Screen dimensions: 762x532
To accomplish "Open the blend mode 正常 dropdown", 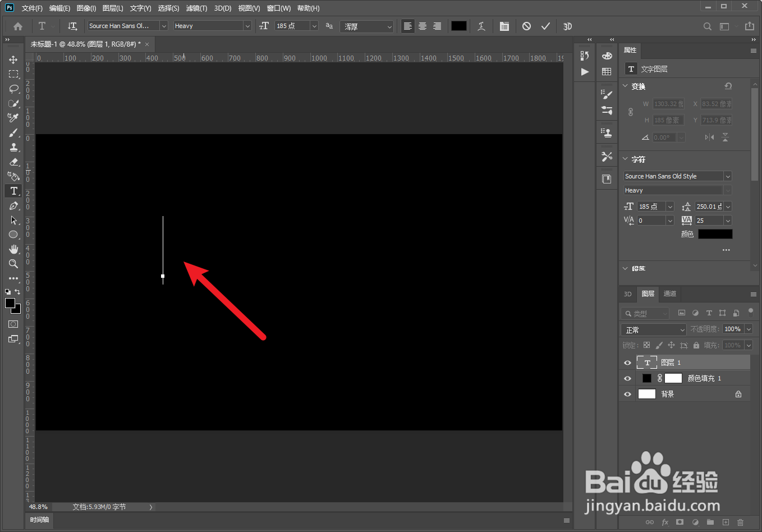I will [654, 329].
